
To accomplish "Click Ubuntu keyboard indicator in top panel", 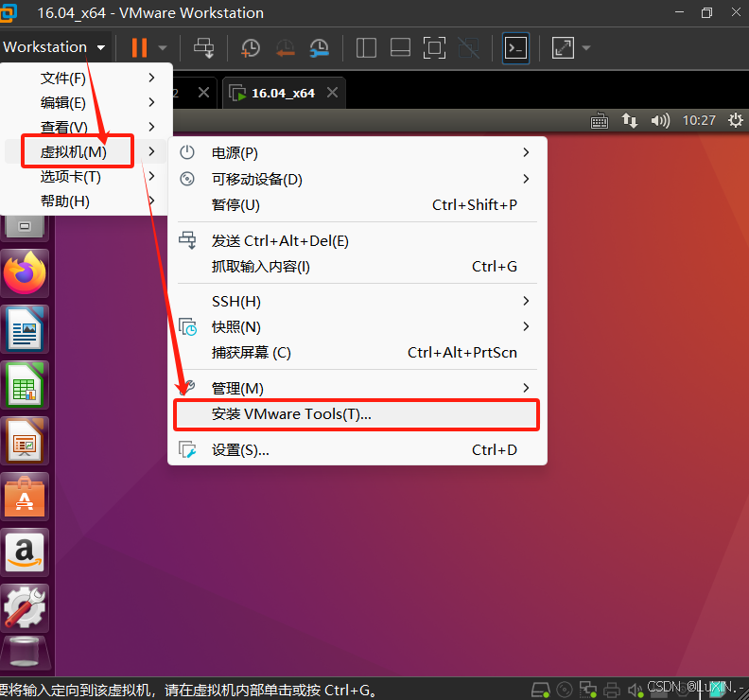I will coord(600,120).
